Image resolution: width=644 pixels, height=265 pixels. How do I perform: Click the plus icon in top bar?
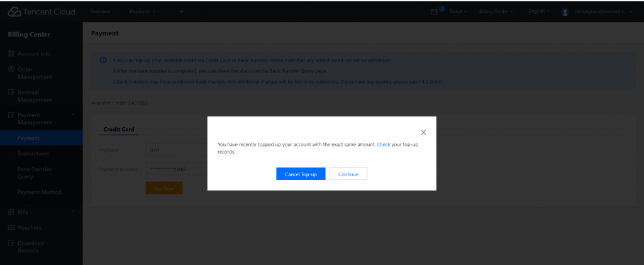[x=181, y=12]
